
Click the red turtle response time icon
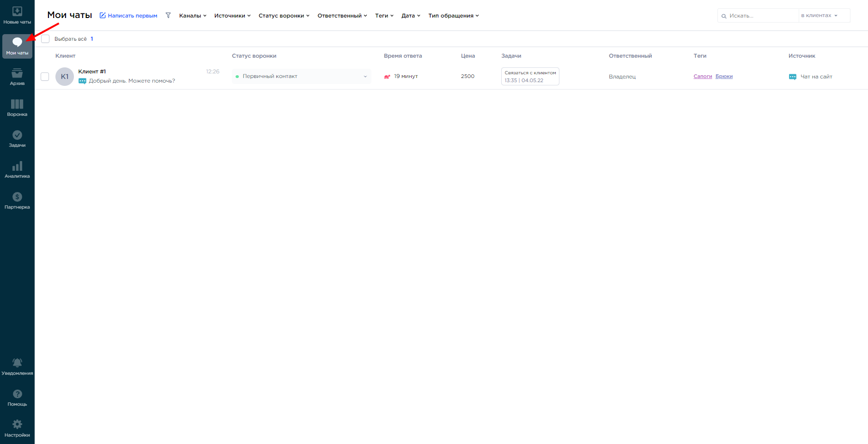coord(387,77)
